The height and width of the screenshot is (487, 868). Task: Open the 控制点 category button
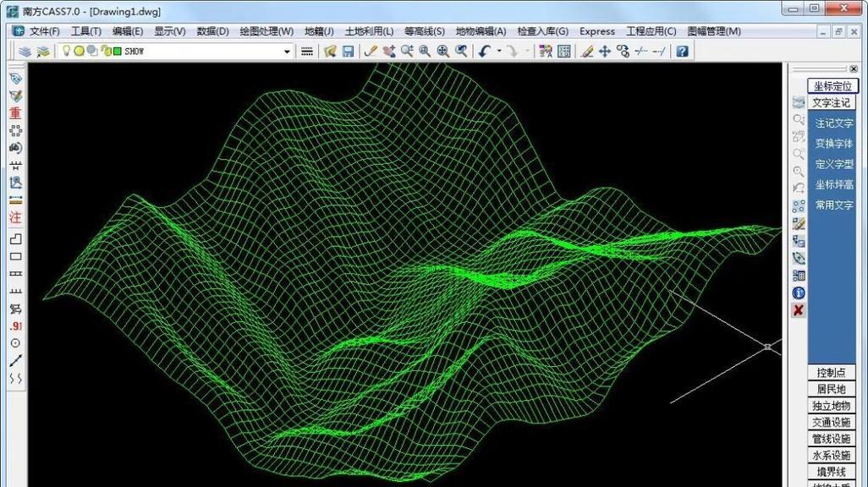click(x=831, y=373)
